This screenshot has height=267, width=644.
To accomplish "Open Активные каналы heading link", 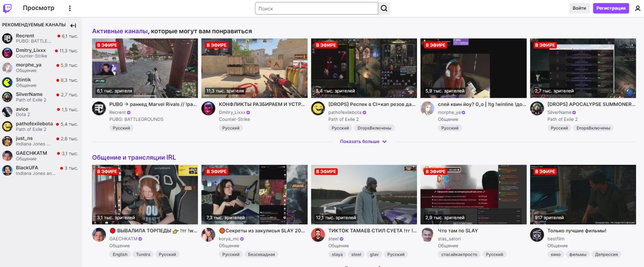I will [120, 31].
